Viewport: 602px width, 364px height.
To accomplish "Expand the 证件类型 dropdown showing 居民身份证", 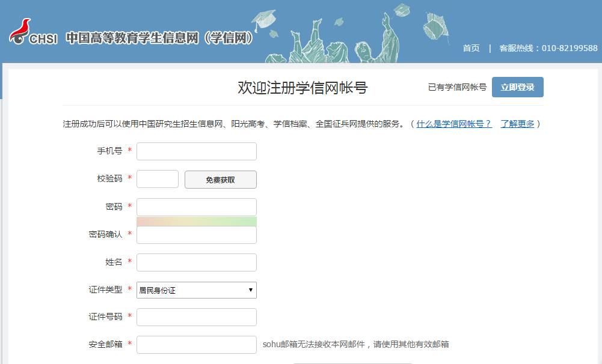I will click(197, 290).
